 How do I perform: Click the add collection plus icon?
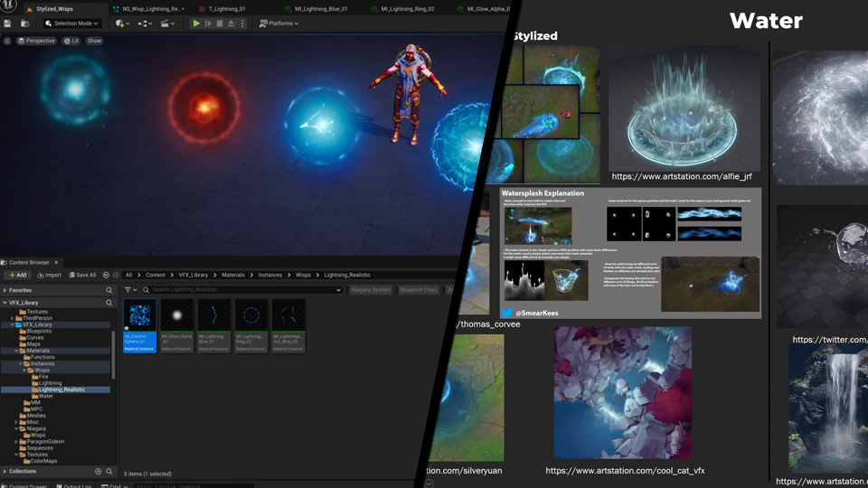coord(99,472)
